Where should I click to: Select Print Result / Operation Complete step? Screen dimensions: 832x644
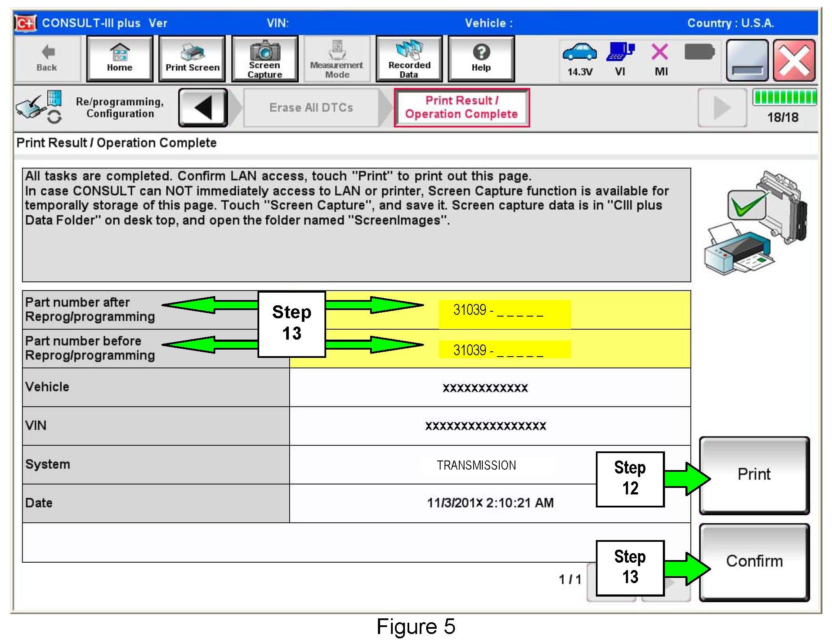pos(461,108)
